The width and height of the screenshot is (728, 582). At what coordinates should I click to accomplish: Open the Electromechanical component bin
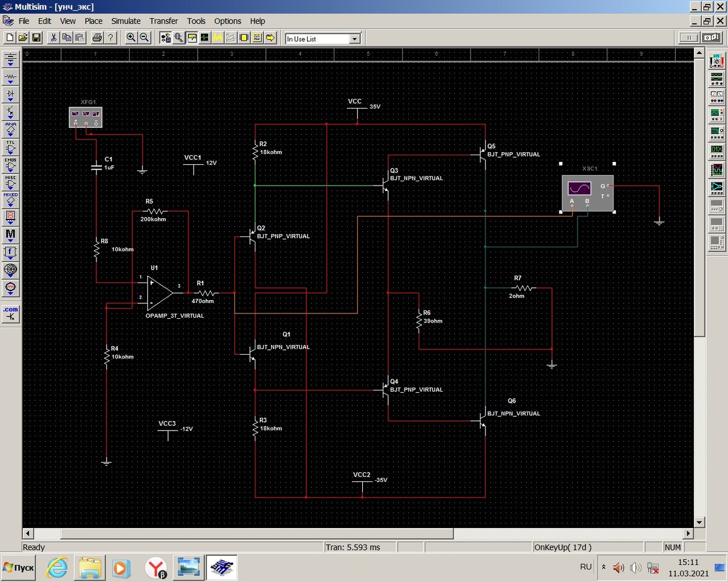(11, 287)
